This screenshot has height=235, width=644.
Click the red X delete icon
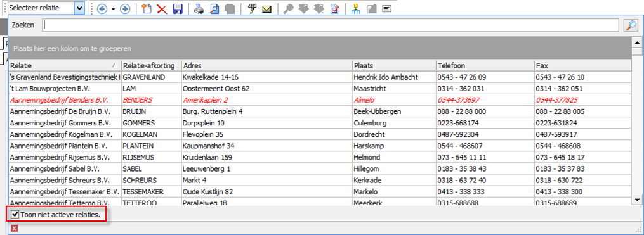[162, 9]
